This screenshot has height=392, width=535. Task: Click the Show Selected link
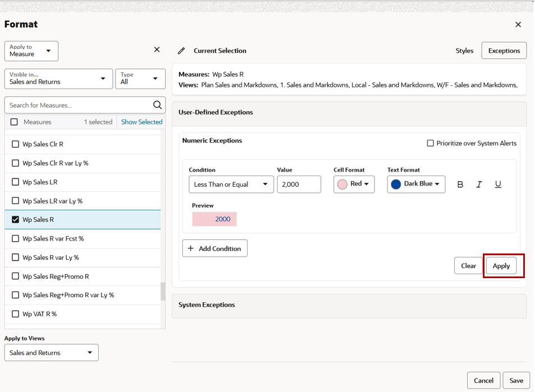click(x=141, y=122)
